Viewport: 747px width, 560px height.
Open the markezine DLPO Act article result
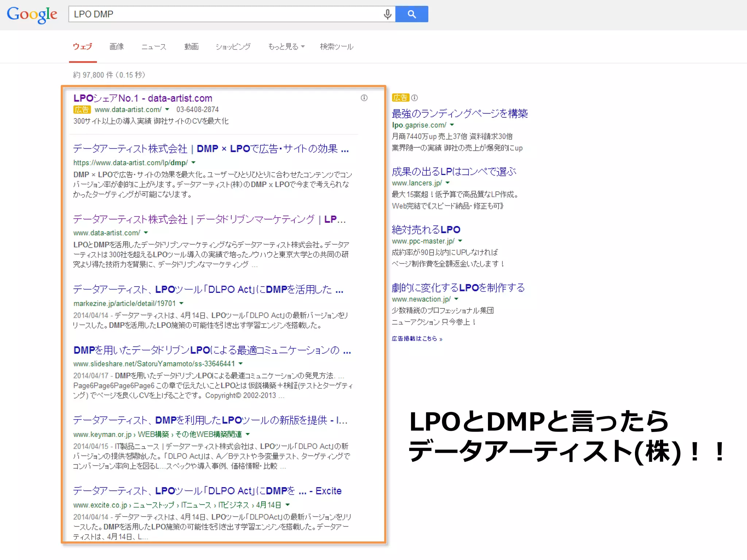208,289
